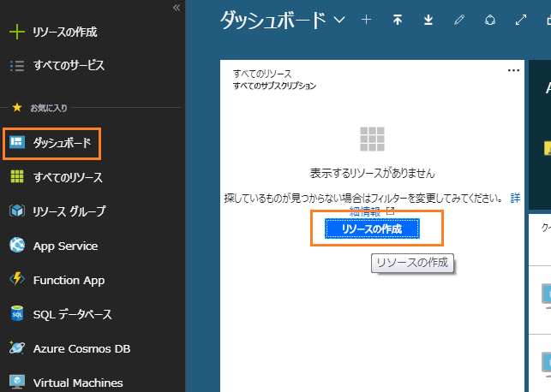Screen dimensions: 551x392
Task: Click the すべてのサービス list icon
Action: tap(17, 66)
